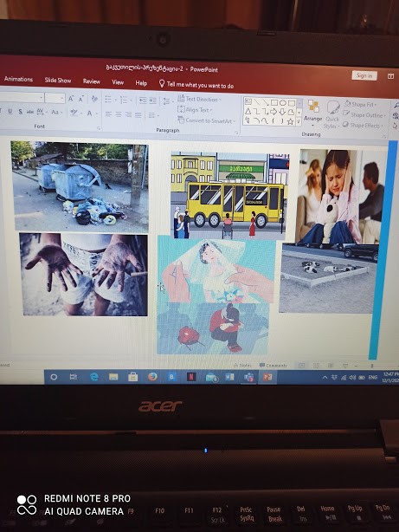Viewport: 399px width, 532px height.
Task: Select the right arrow shape
Action: tap(274, 112)
